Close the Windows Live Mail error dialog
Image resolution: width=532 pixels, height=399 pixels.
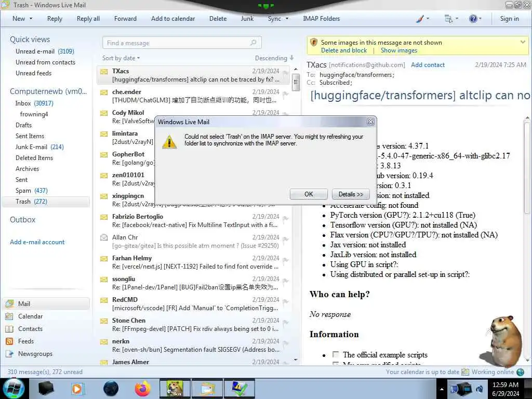(x=370, y=122)
